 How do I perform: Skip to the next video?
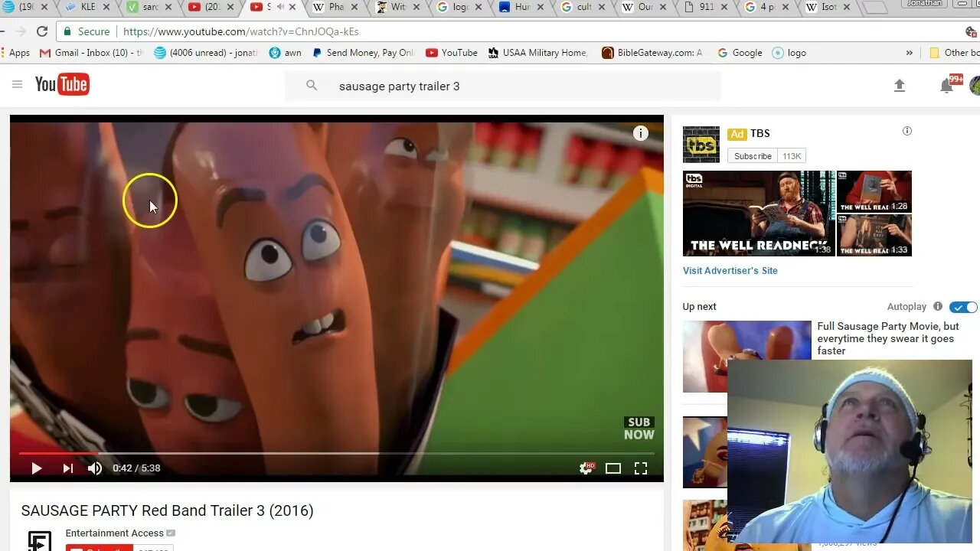67,468
